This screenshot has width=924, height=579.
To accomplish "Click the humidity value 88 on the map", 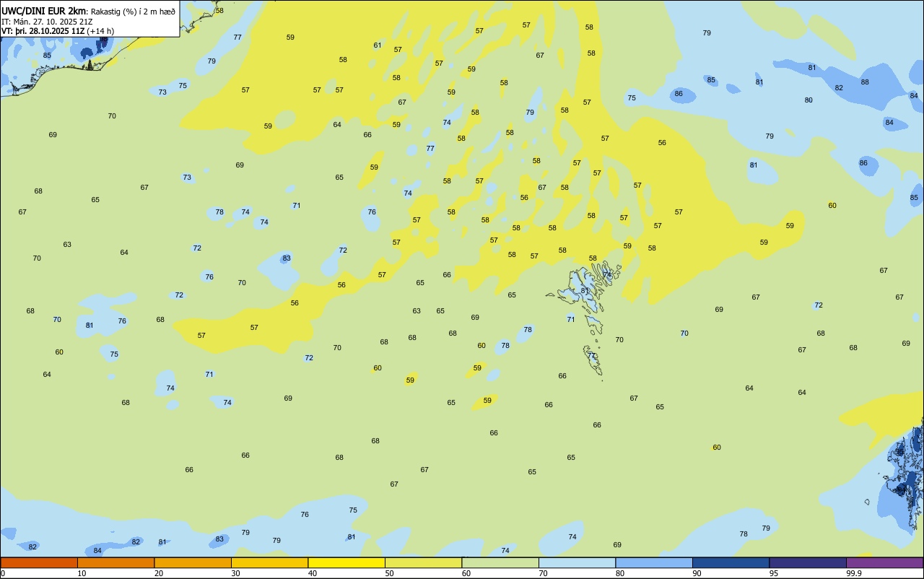I will pos(865,82).
